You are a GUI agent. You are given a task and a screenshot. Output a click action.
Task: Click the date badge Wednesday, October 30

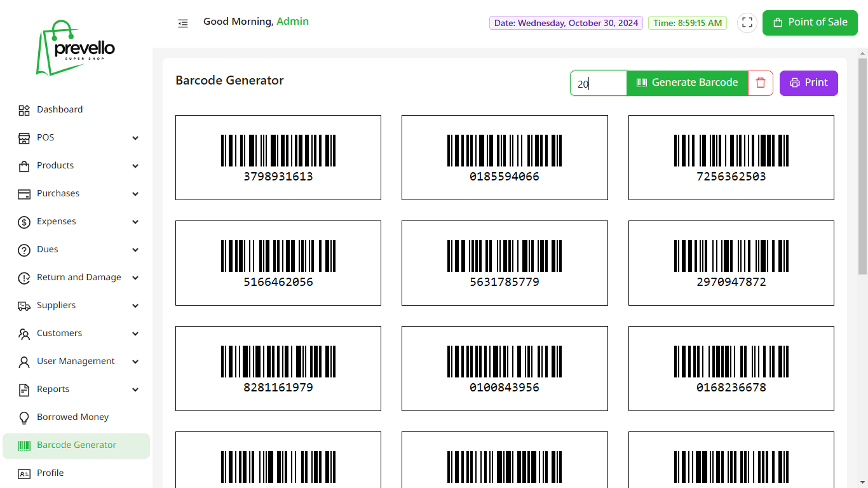(566, 23)
